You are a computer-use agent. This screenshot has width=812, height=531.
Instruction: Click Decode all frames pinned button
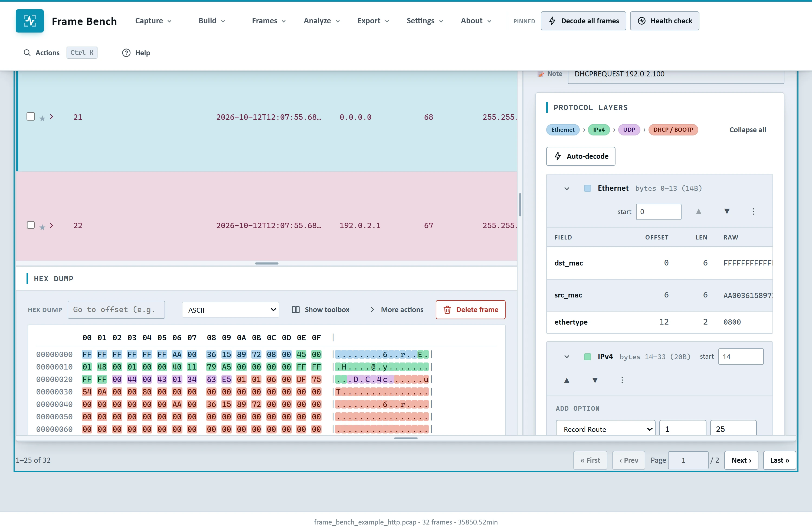[x=583, y=21]
